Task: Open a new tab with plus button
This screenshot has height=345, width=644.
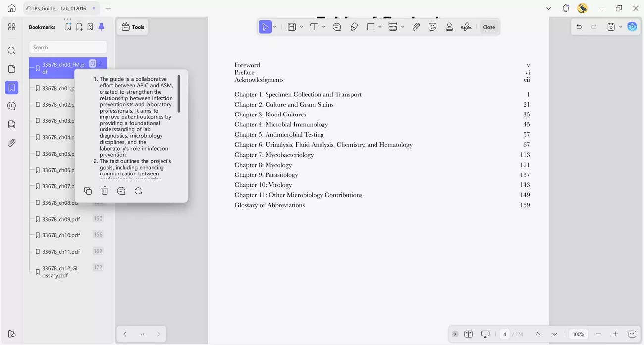Action: pyautogui.click(x=108, y=8)
